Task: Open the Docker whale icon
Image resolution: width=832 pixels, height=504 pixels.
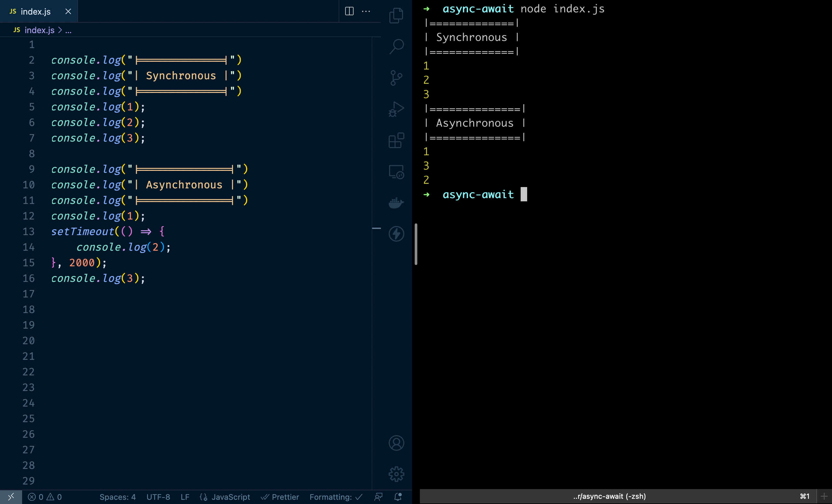Action: coord(396,203)
